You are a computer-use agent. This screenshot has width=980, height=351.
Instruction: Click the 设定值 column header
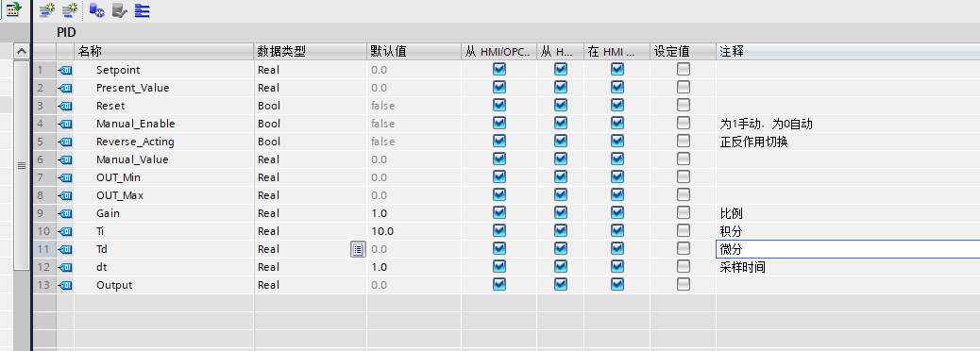pos(683,52)
